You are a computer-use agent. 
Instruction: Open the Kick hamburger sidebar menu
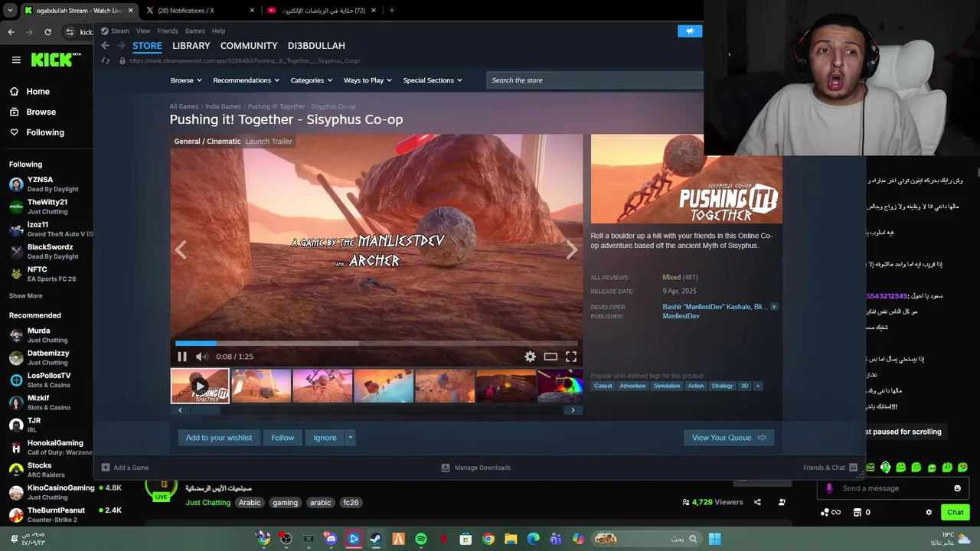(x=16, y=60)
